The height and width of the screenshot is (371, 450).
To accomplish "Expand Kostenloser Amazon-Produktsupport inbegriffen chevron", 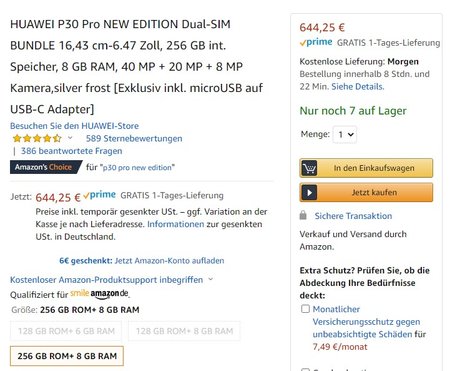I will [x=210, y=279].
